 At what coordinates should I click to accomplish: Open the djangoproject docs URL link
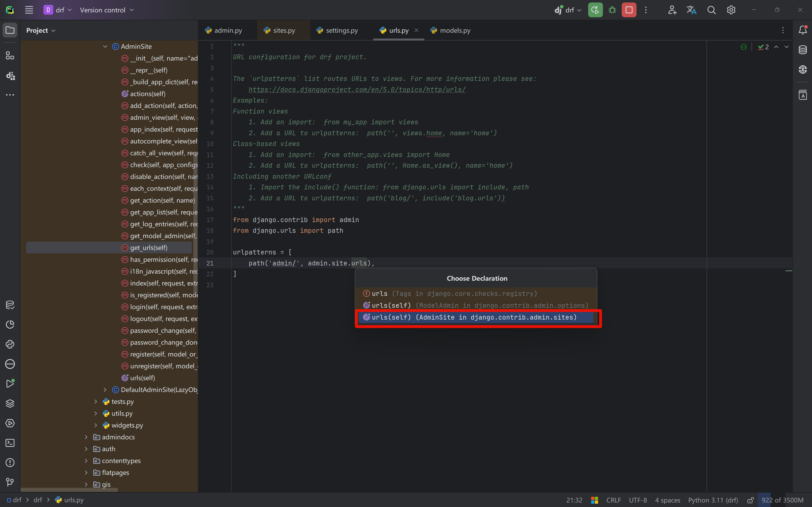[x=357, y=90]
